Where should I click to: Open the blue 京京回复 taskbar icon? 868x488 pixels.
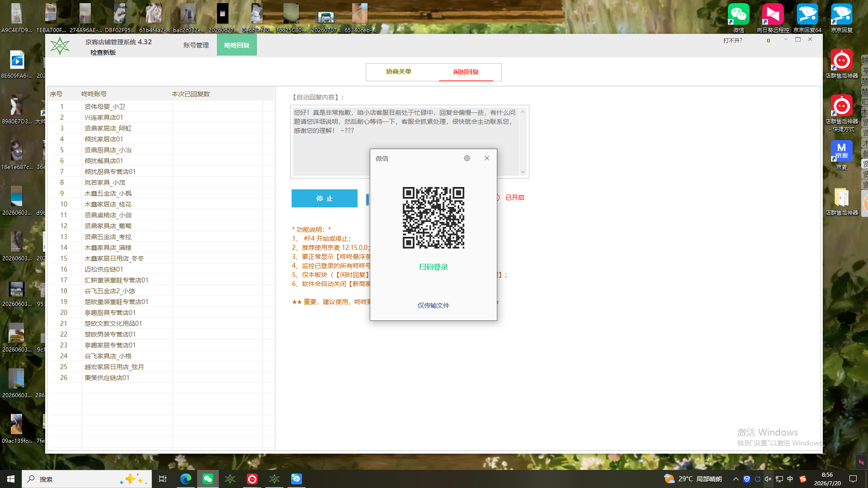pos(297,479)
